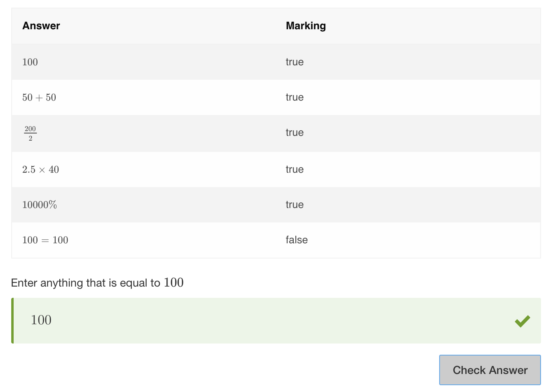Image resolution: width=553 pixels, height=392 pixels.
Task: Click the green checkmark icon
Action: [523, 321]
